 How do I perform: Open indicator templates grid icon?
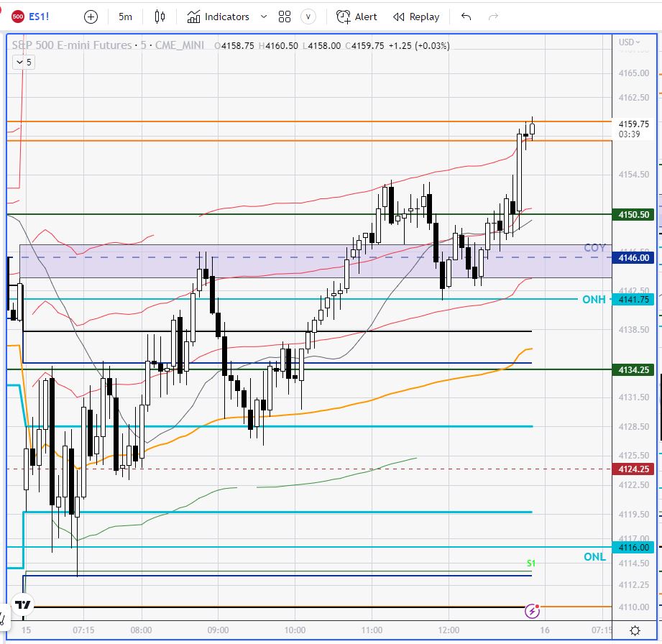285,17
